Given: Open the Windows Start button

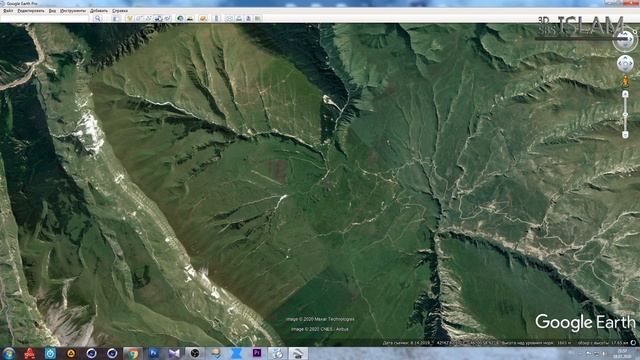Looking at the screenshot, I should click(9, 353).
